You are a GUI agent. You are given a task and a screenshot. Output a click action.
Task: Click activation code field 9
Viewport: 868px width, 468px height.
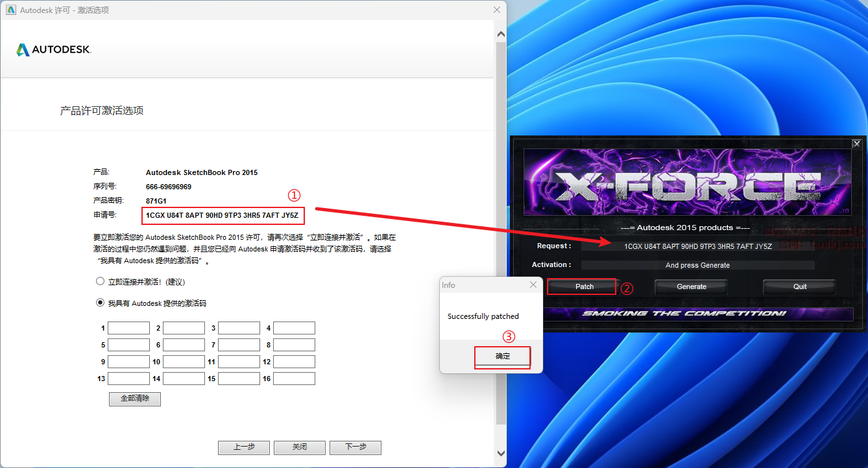[x=128, y=362]
